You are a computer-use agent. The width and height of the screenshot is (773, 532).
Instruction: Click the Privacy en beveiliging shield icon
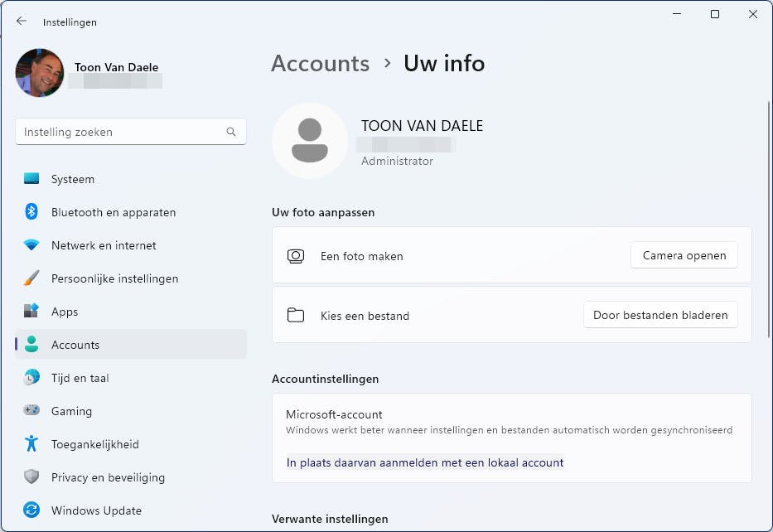[x=31, y=477]
